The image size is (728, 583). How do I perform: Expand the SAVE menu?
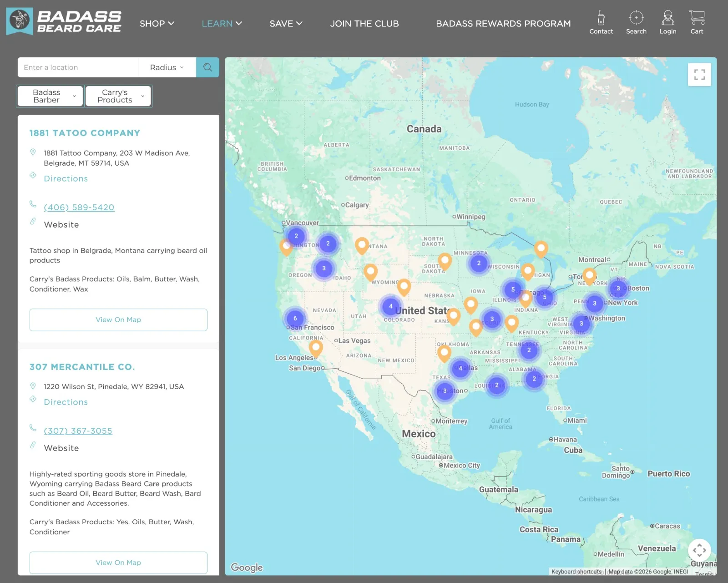286,24
